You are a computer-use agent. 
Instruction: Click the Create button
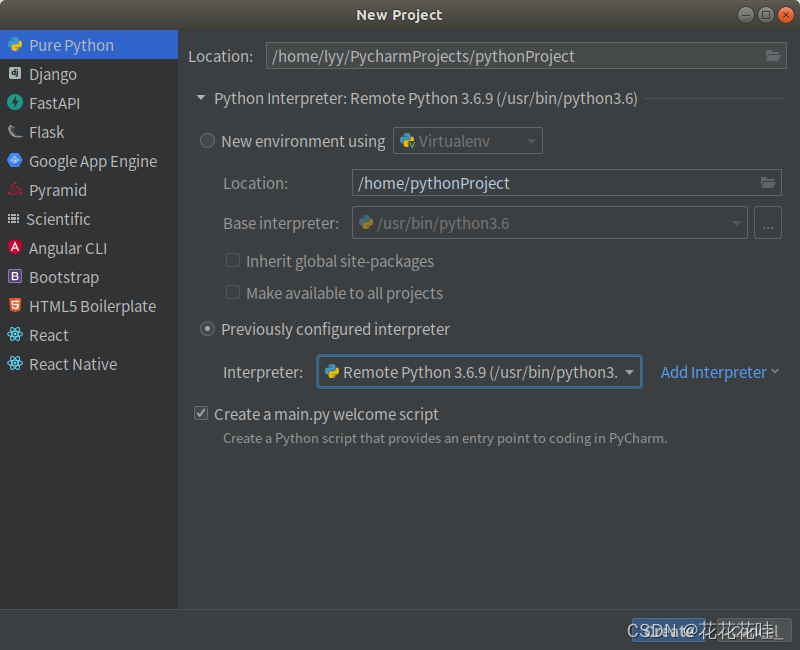click(x=669, y=631)
